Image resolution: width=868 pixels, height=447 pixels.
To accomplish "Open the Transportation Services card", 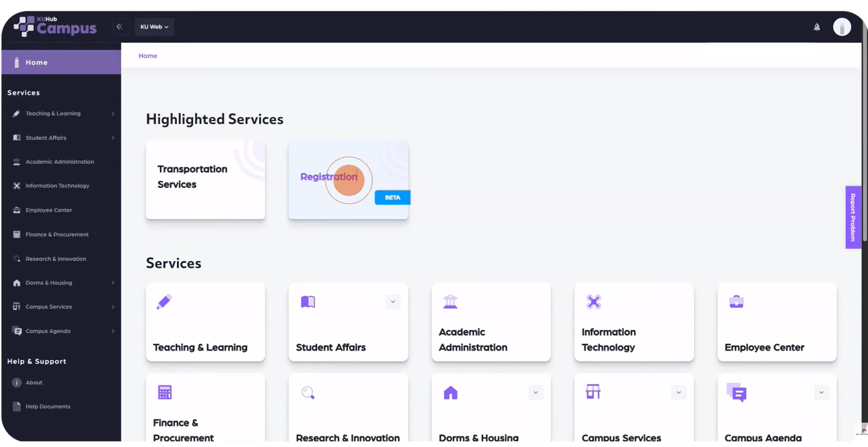I will pos(205,180).
